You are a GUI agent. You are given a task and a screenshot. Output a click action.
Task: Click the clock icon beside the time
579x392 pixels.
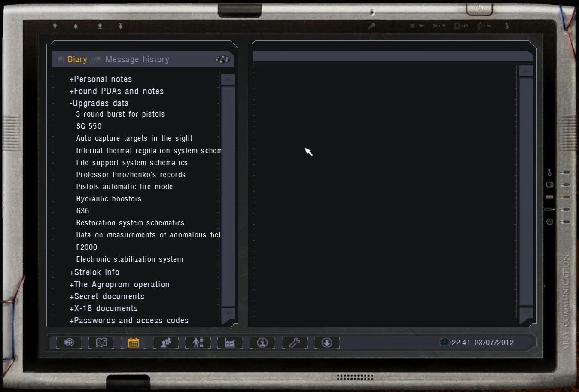444,342
